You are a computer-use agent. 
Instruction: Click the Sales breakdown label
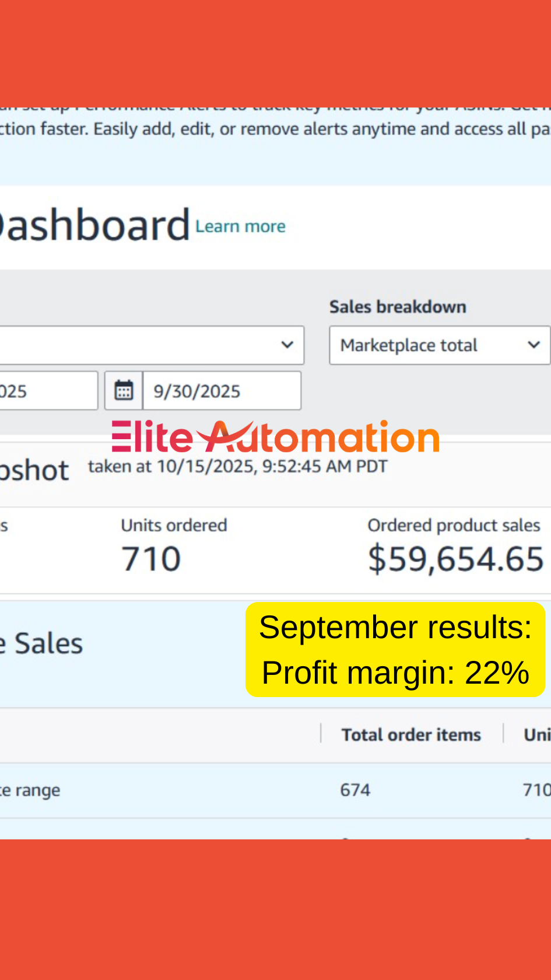click(x=398, y=307)
